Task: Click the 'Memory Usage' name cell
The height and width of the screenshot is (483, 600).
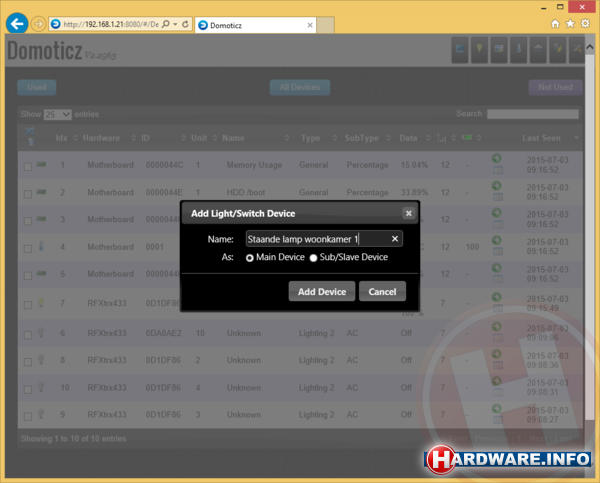Action: (254, 165)
